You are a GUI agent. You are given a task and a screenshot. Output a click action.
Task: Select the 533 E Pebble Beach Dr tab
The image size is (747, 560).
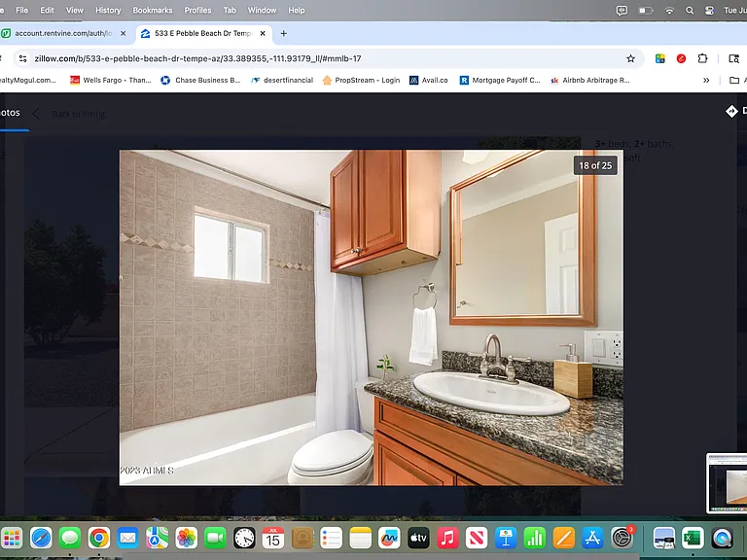click(x=202, y=33)
